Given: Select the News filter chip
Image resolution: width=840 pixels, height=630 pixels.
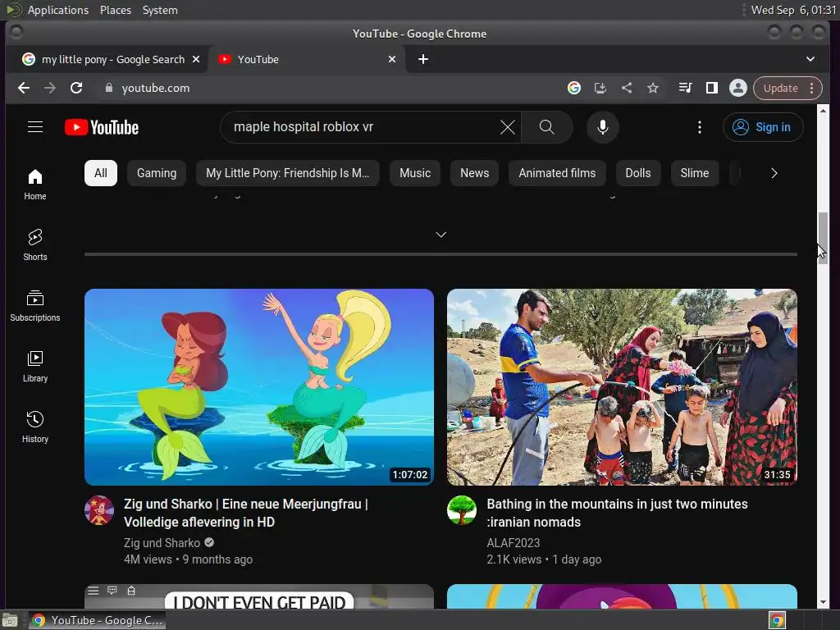Looking at the screenshot, I should click(475, 173).
